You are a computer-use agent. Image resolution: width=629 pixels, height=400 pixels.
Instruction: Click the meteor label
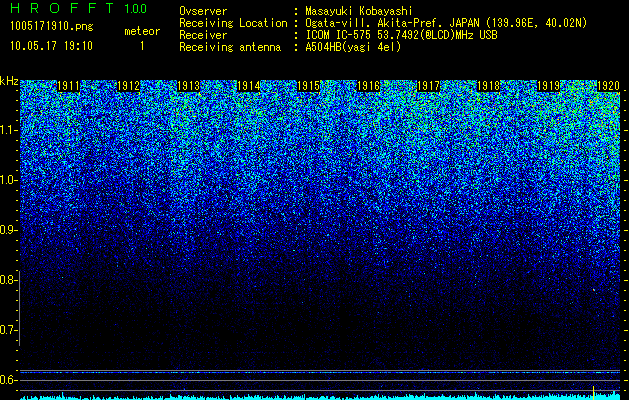click(x=142, y=31)
